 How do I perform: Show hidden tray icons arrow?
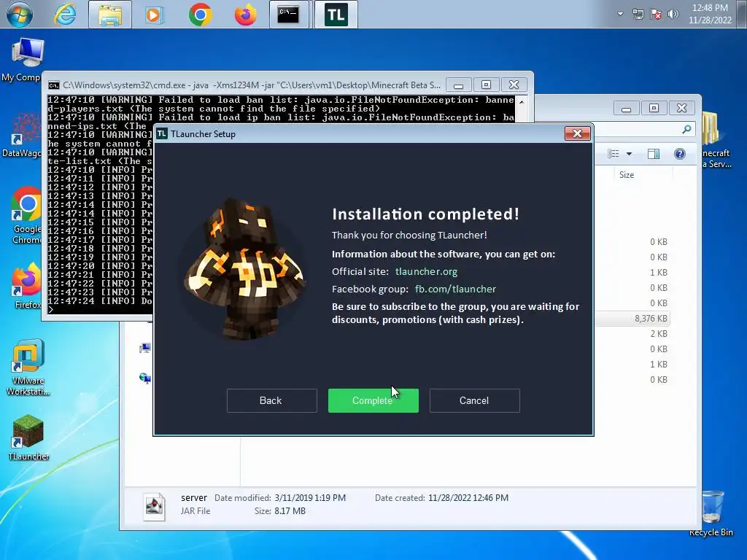click(620, 14)
